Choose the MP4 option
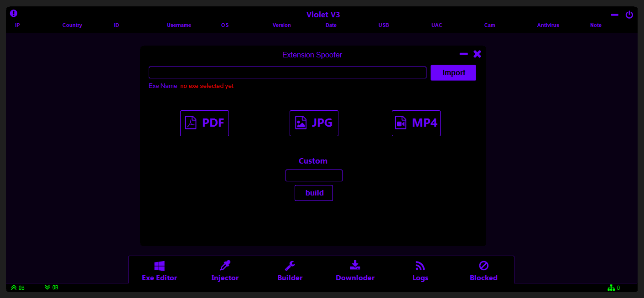The height and width of the screenshot is (298, 644). [416, 123]
